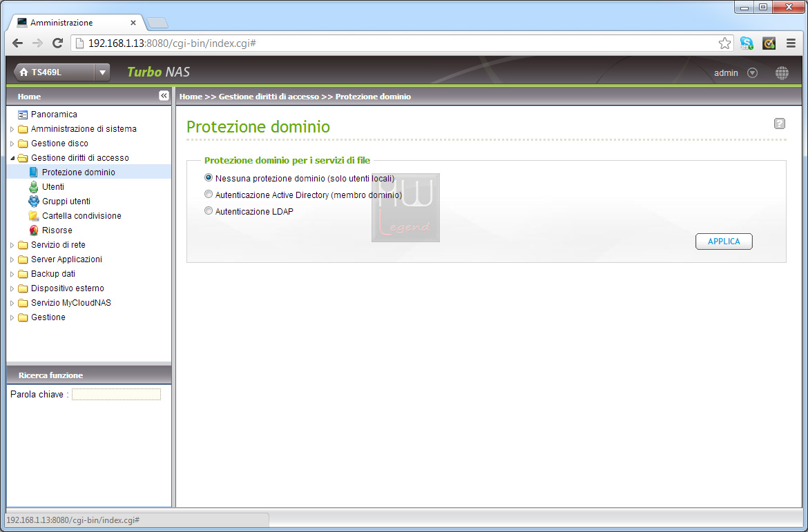Click the Parola chiave search field
Viewport: 808px width, 532px height.
[117, 395]
